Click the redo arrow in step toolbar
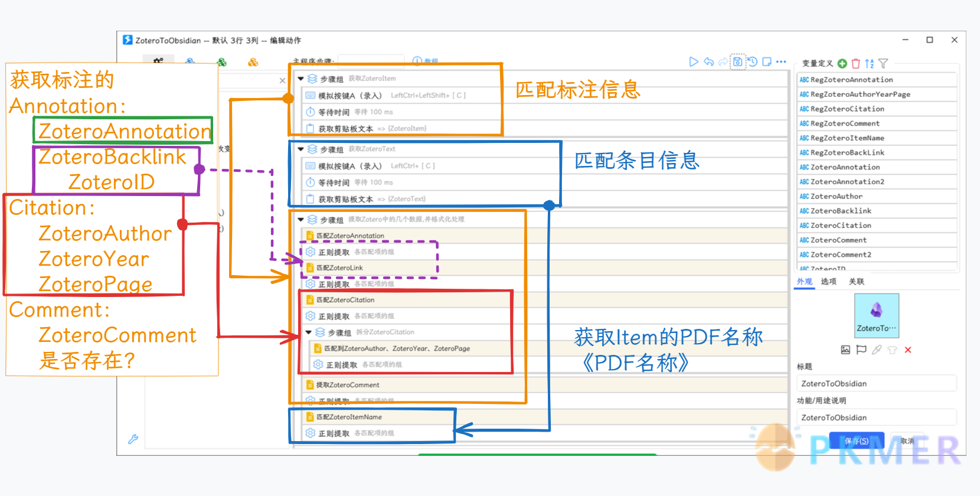Screen dimensions: 980x496 pyautogui.click(x=723, y=61)
